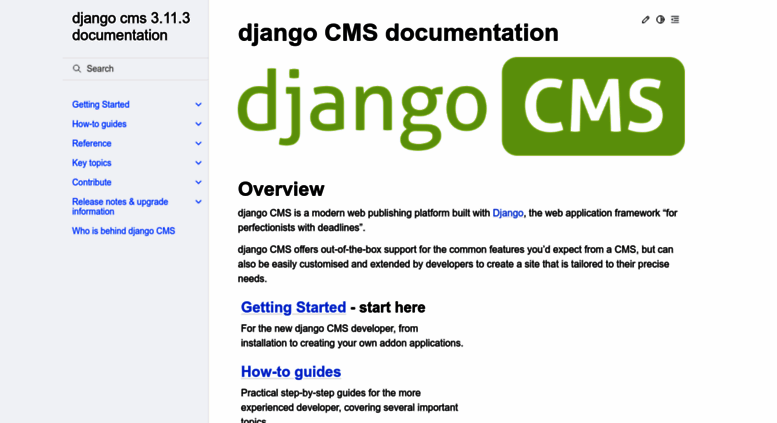The image size is (777, 423).
Task: Open Who is behind django CMS
Action: point(123,231)
